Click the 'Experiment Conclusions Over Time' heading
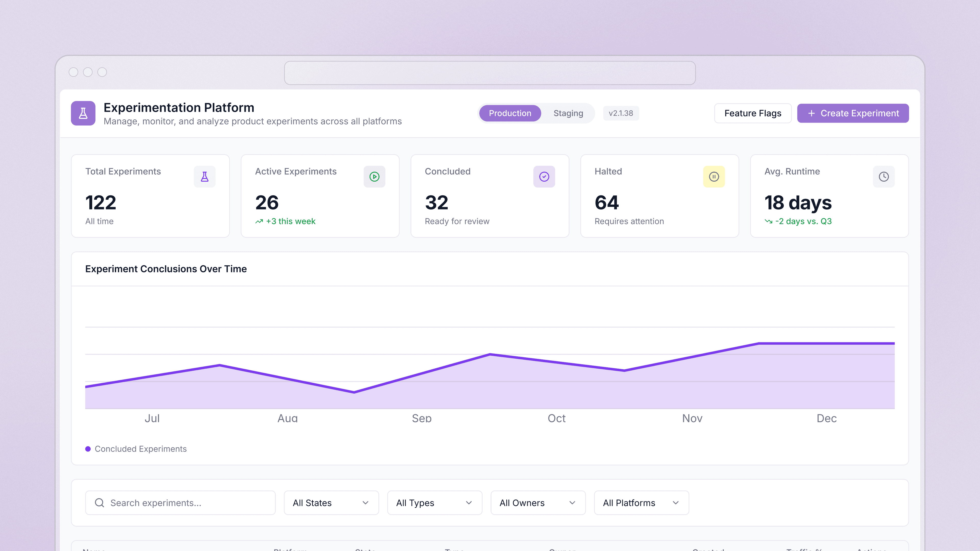This screenshot has height=551, width=980. [166, 269]
